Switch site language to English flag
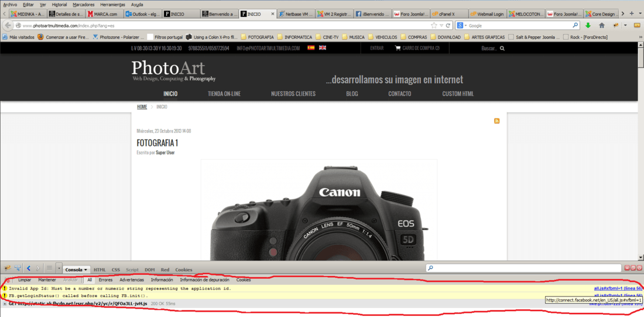644x317 pixels. click(323, 47)
